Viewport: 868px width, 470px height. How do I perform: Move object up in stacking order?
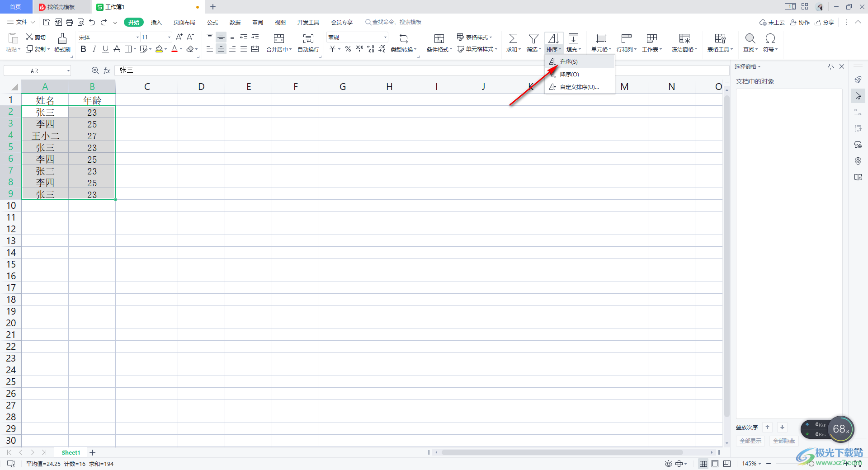pos(767,427)
